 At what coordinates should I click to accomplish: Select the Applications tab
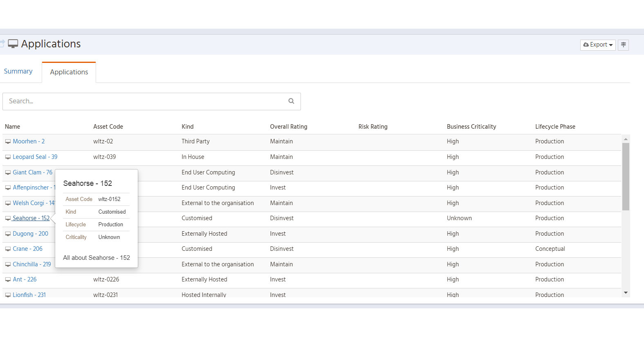tap(69, 72)
